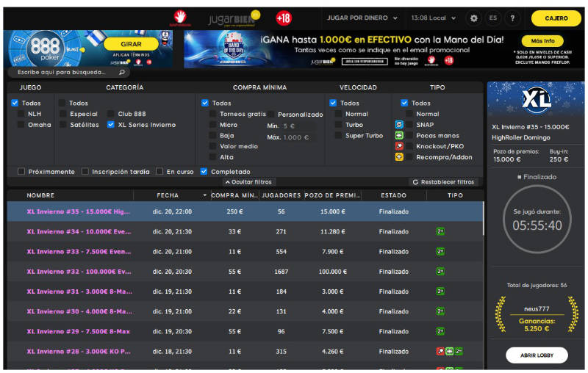Image resolution: width=588 pixels, height=373 pixels.
Task: Sort table by Compra Mín column
Action: [234, 195]
